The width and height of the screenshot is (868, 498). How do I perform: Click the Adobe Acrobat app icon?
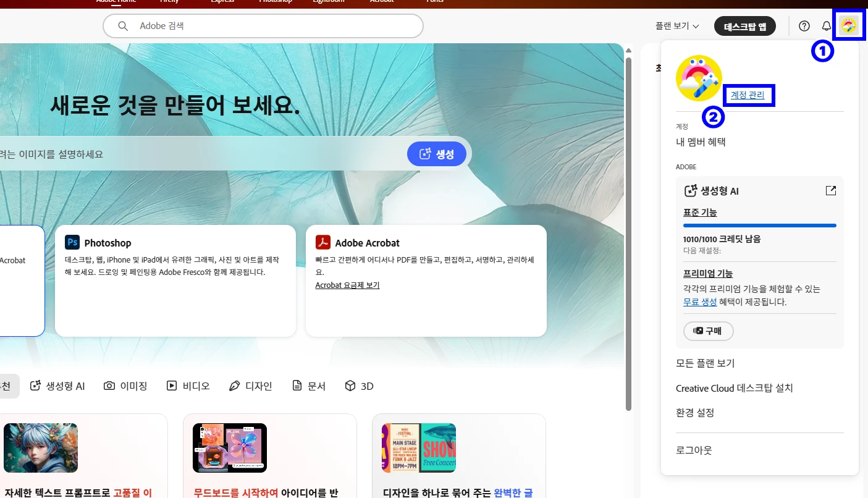point(323,242)
